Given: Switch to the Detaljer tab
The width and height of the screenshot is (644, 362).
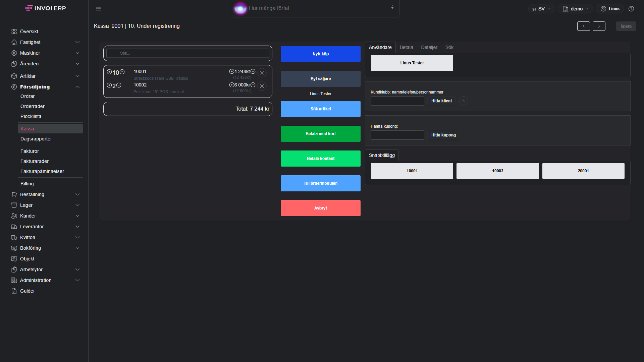Looking at the screenshot, I should (429, 47).
